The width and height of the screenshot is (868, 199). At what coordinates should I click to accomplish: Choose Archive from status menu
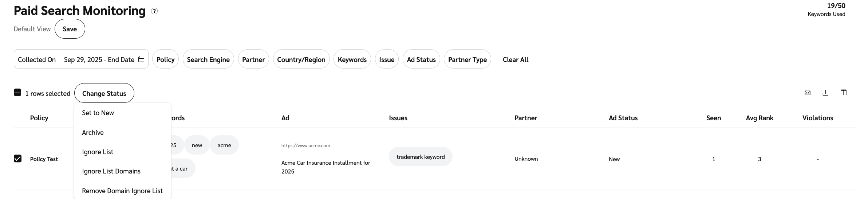[x=93, y=133]
